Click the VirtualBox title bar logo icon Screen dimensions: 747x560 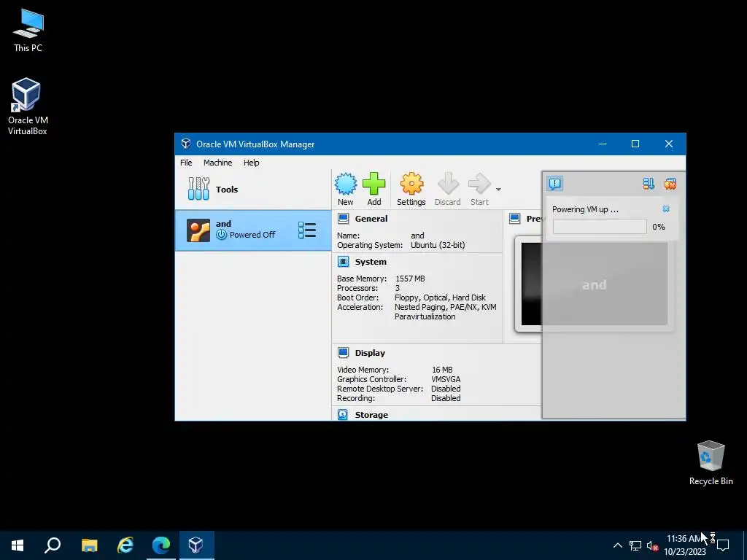point(186,144)
